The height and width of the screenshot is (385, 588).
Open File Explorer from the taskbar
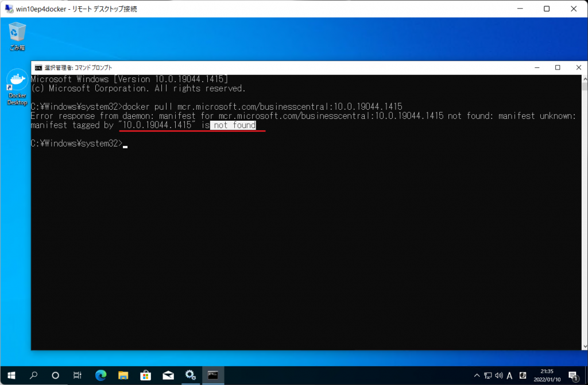point(123,375)
